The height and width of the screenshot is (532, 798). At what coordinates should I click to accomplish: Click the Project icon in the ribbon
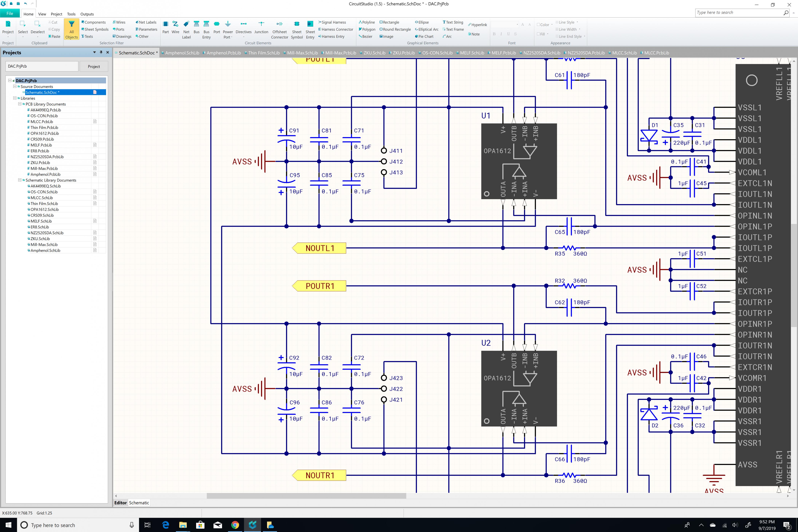tap(8, 24)
